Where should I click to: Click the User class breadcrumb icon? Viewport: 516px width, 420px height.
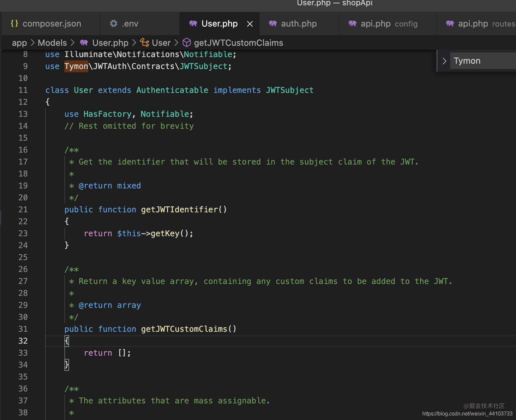144,42
